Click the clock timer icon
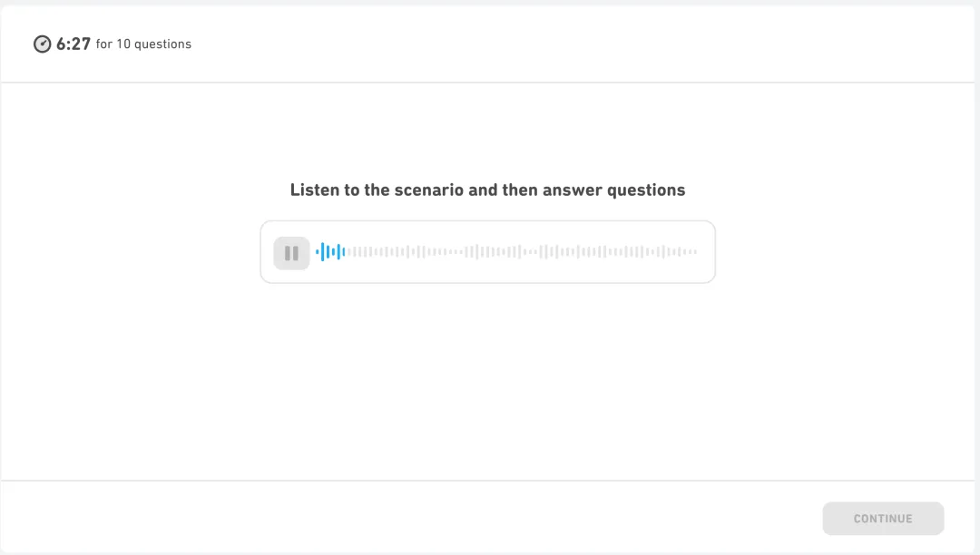 [x=42, y=44]
